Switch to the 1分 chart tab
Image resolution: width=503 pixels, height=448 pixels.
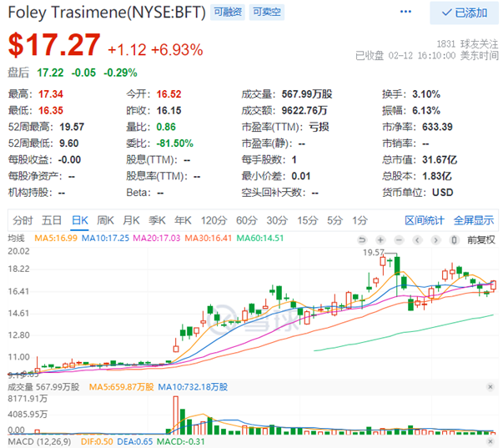click(360, 220)
